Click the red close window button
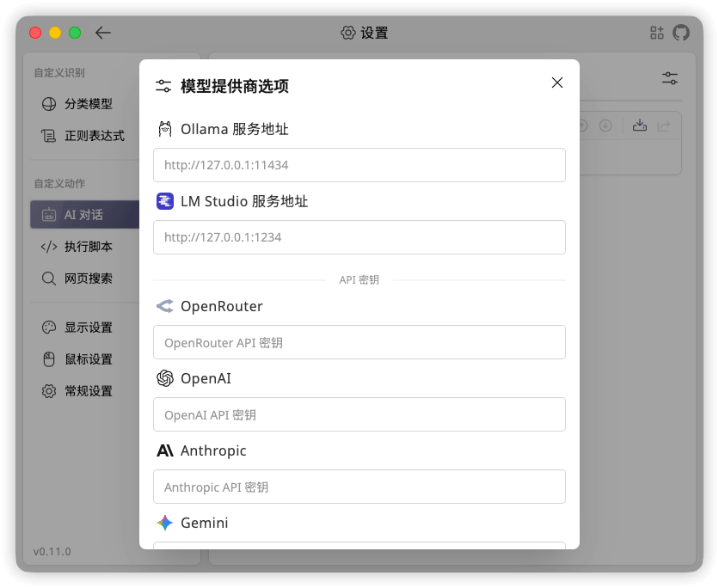The height and width of the screenshot is (588, 719). pos(35,33)
